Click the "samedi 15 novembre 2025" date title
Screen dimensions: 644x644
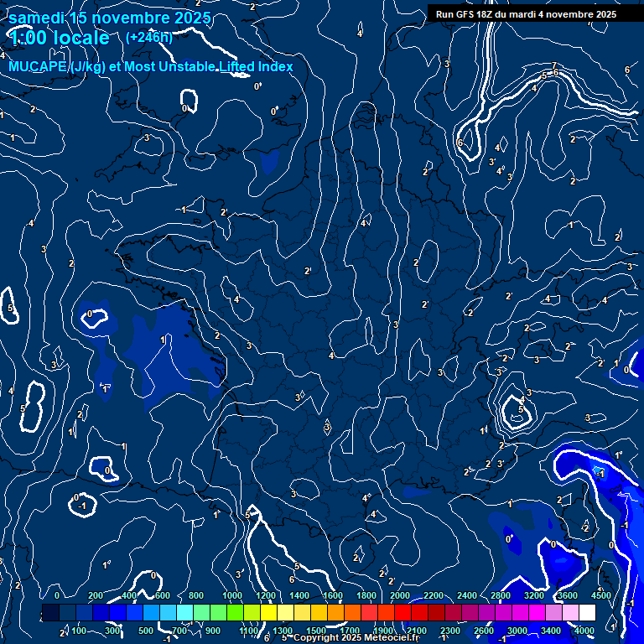point(110,18)
